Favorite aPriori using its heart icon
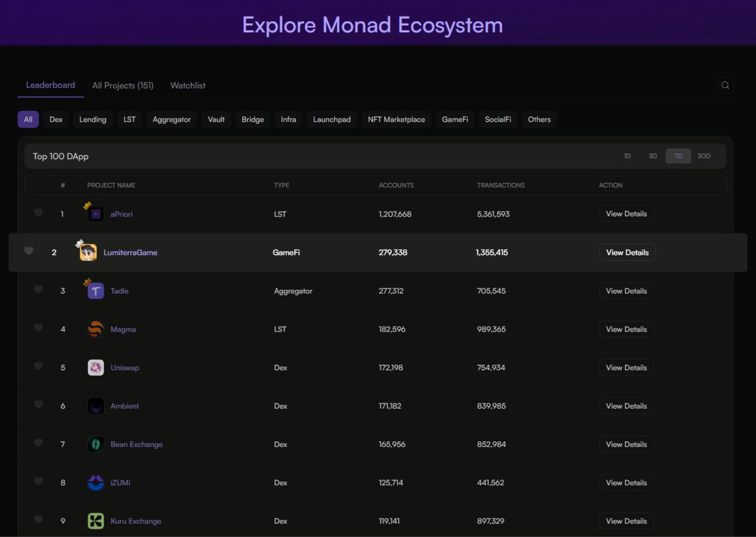Screen dimensions: 756x537 tap(38, 213)
